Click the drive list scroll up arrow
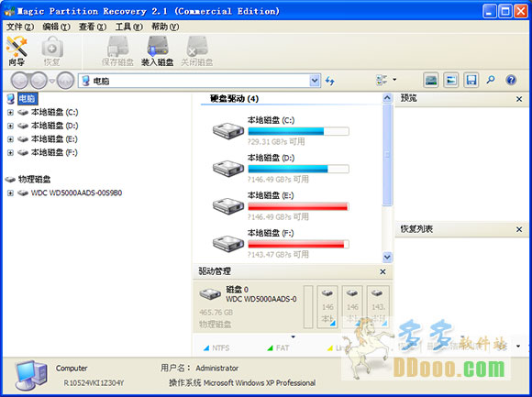 (x=387, y=98)
